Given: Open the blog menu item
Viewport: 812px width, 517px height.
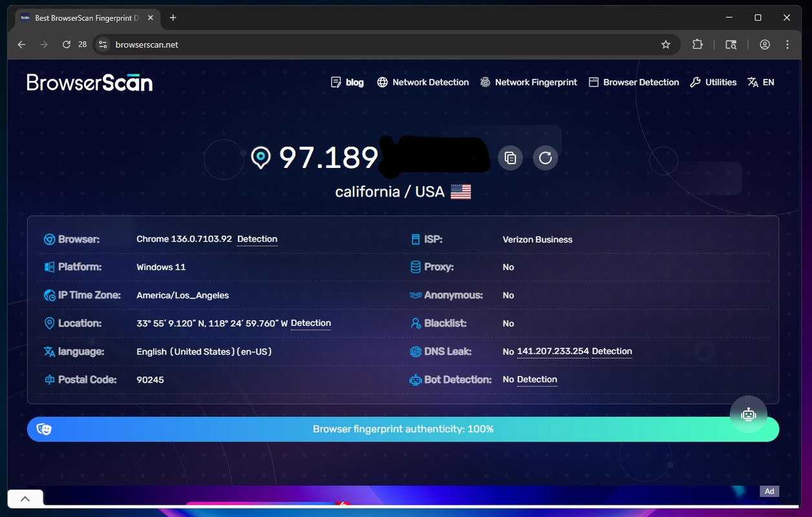Looking at the screenshot, I should 347,82.
